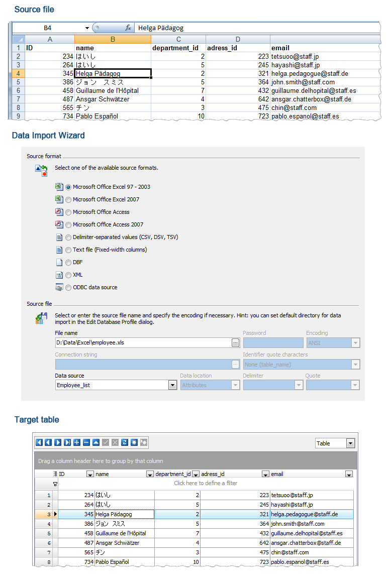Viewport: 387px width, 588px height.
Task: Choose Delimiter-separated values (CSV, DSV, TSV)
Action: tap(68, 237)
